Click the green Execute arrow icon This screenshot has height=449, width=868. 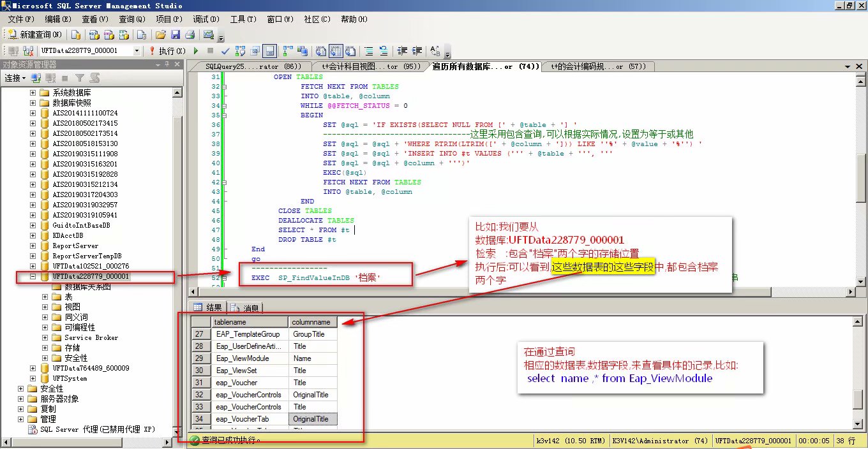pos(196,50)
